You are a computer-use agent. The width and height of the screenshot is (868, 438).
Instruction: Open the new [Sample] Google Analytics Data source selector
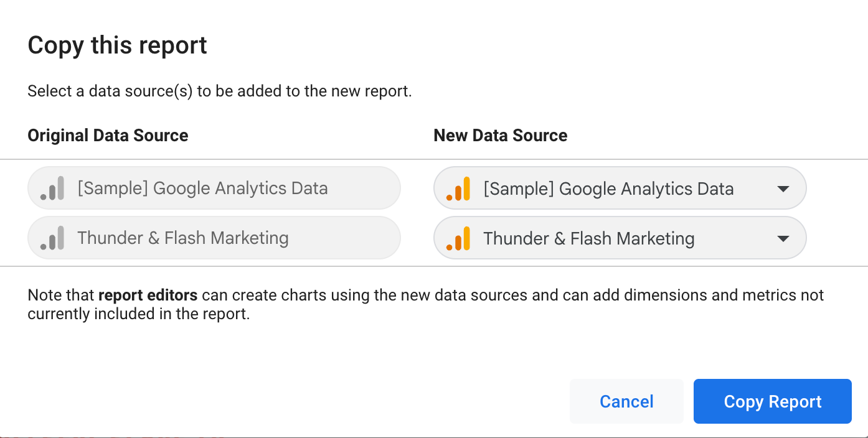pyautogui.click(x=620, y=188)
